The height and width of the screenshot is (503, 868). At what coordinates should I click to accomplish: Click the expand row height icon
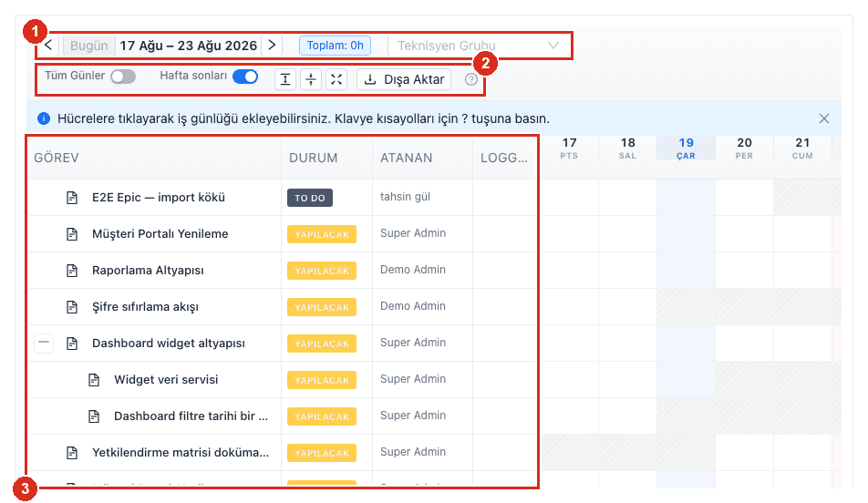click(285, 79)
